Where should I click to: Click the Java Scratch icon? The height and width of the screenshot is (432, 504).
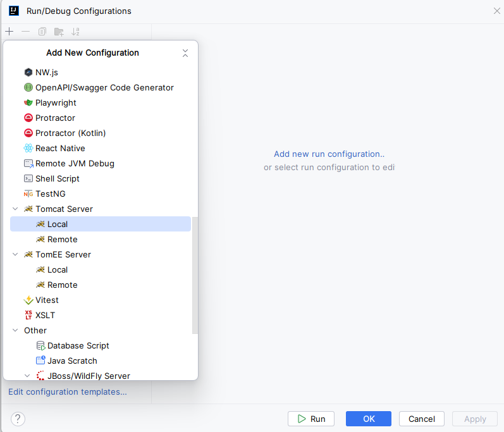click(x=40, y=361)
